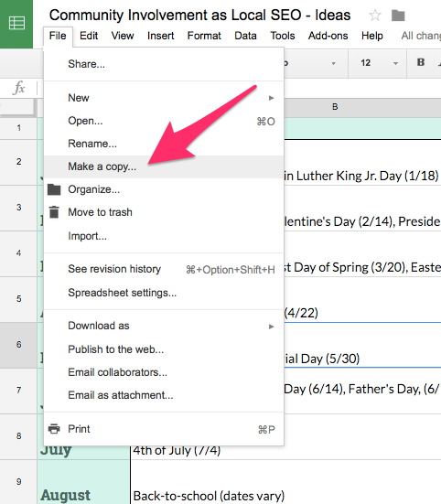Open Spreadsheet settings...
Image resolution: width=441 pixels, height=504 pixels.
click(x=164, y=293)
